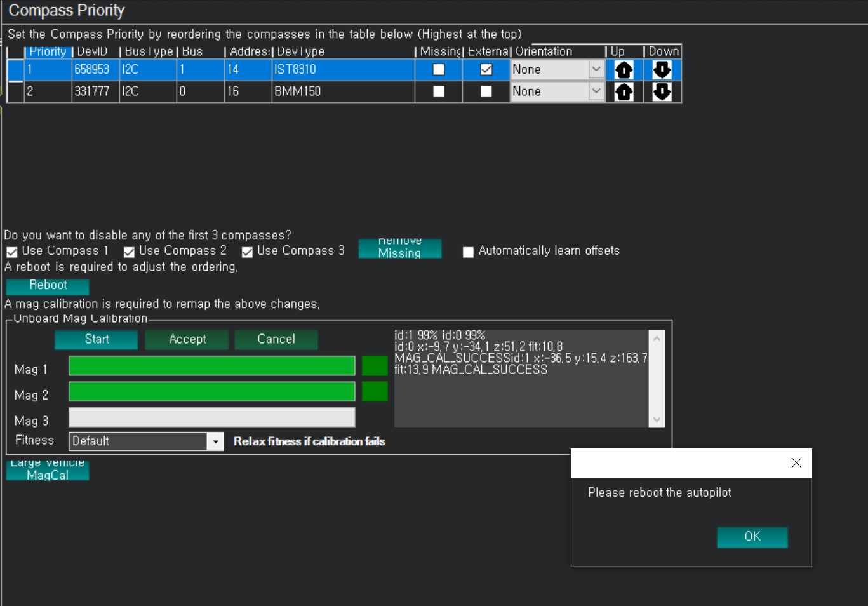Uncheck Use Compass 3

(x=247, y=252)
